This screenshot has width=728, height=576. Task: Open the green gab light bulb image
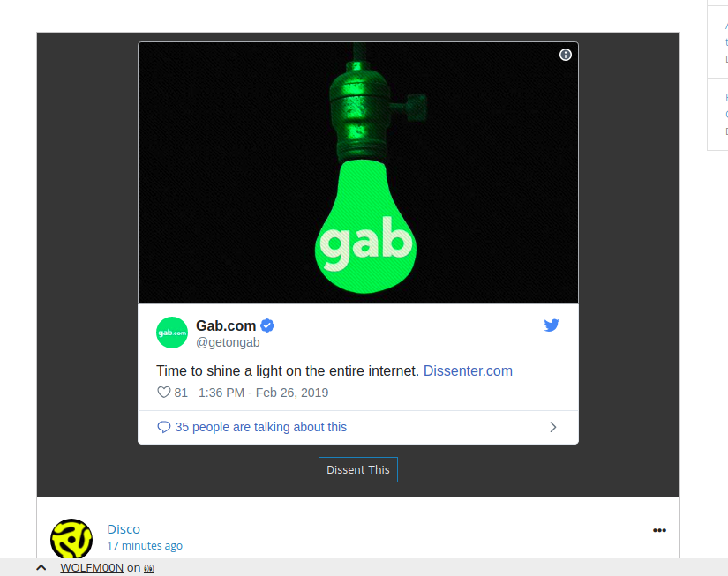(x=358, y=173)
